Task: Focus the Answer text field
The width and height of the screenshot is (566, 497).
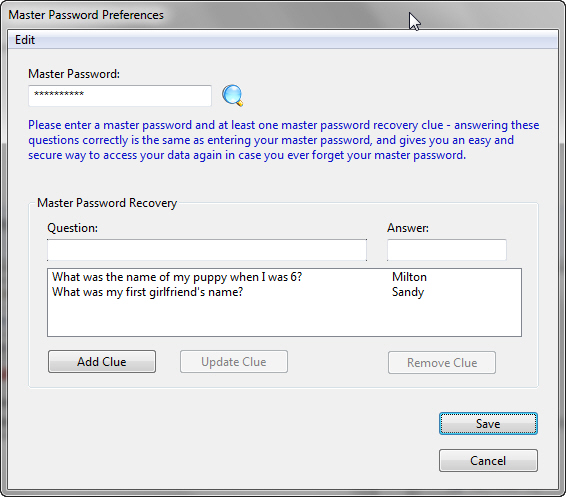Action: coord(447,250)
